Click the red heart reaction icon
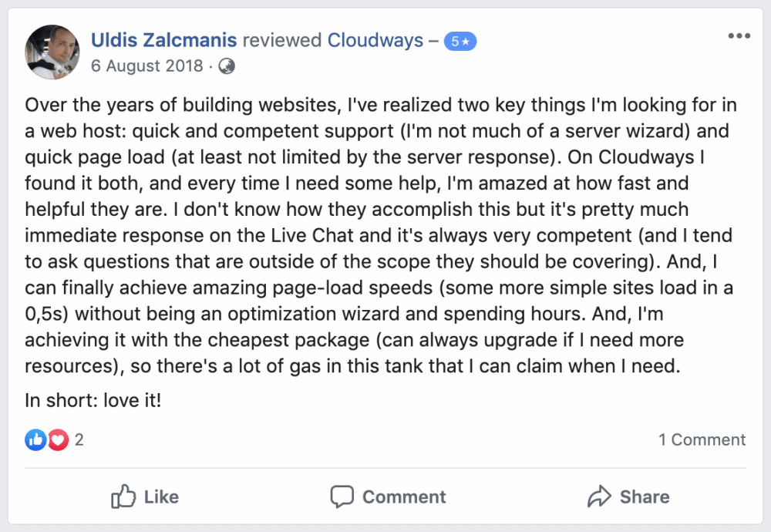 tap(57, 440)
